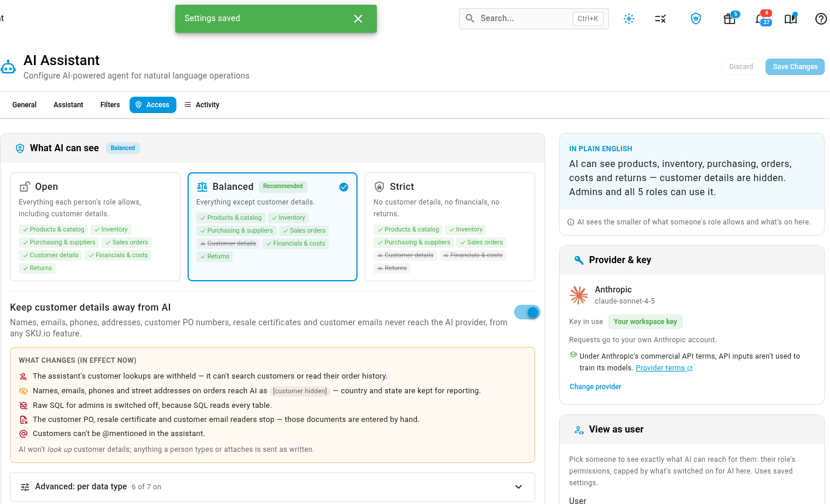The image size is (830, 504).
Task: Click the magnifier icon in search box
Action: pos(470,19)
